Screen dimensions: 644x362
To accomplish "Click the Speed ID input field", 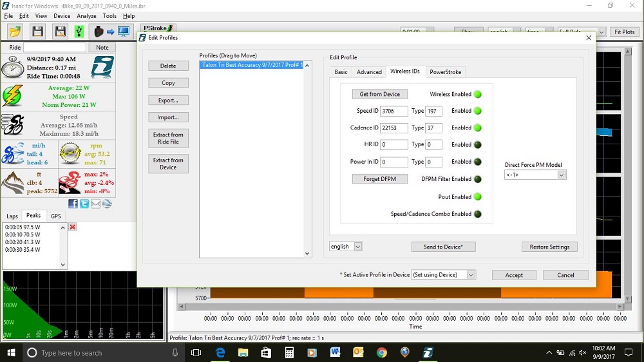I will (x=393, y=111).
